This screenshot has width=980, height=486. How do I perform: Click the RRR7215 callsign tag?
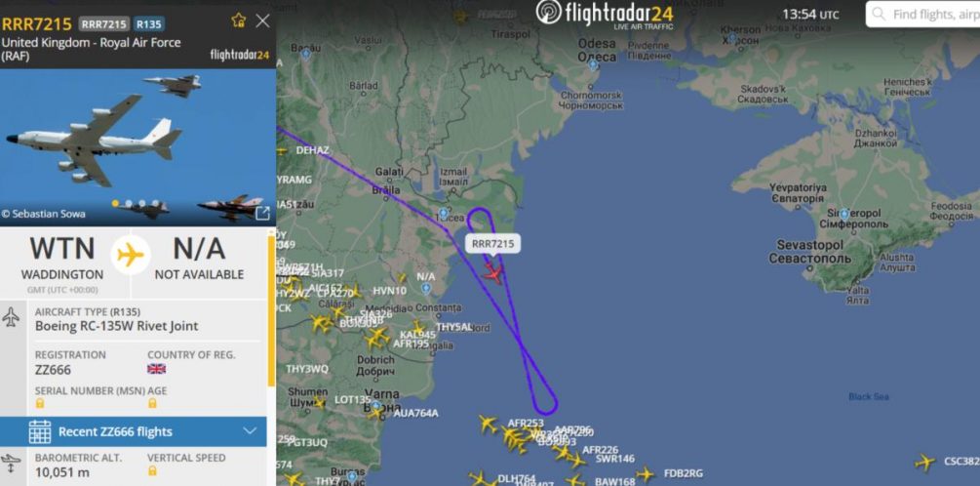point(103,24)
